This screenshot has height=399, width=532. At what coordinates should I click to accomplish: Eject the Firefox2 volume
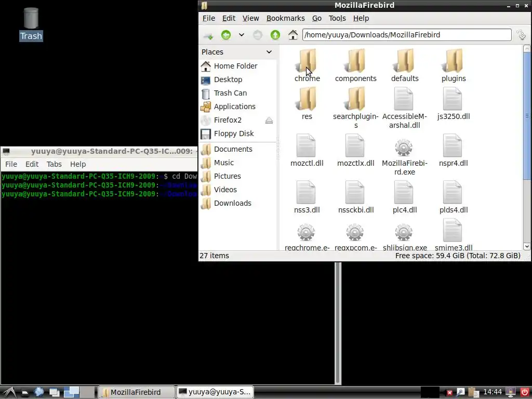click(269, 121)
